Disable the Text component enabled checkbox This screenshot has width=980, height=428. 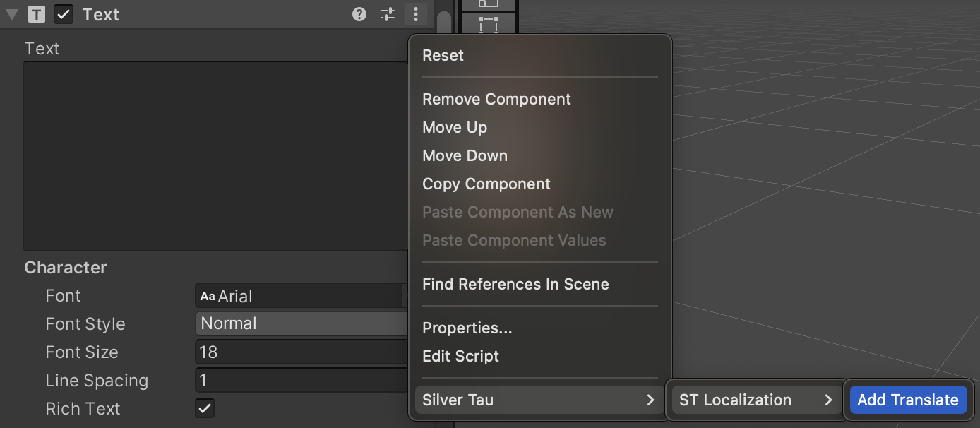[64, 14]
